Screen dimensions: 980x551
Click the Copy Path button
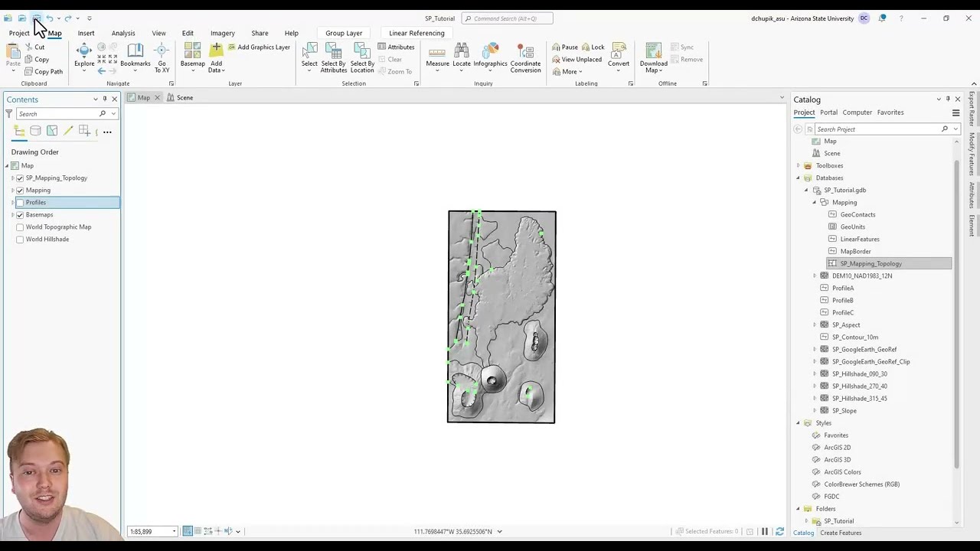[x=44, y=72]
